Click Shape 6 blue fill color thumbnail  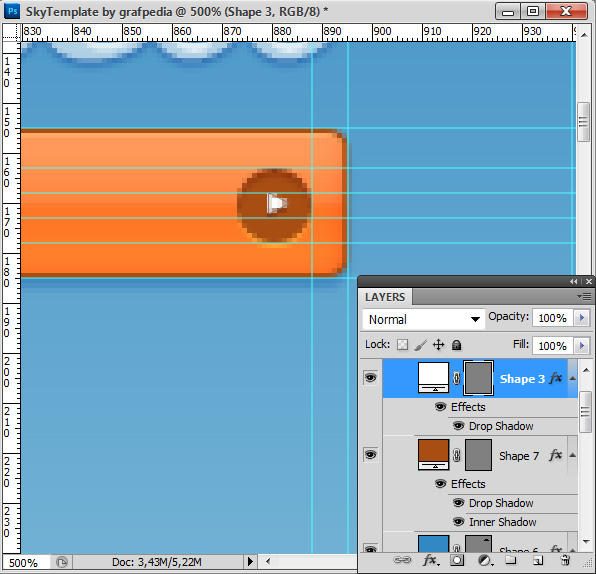(433, 544)
